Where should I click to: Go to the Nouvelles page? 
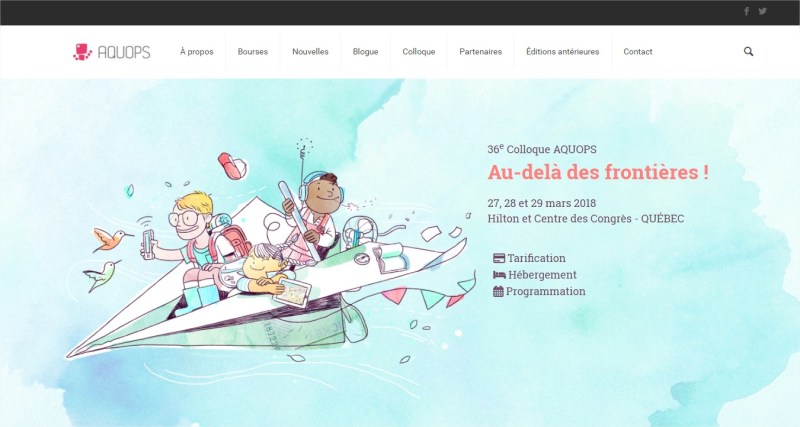(x=310, y=52)
